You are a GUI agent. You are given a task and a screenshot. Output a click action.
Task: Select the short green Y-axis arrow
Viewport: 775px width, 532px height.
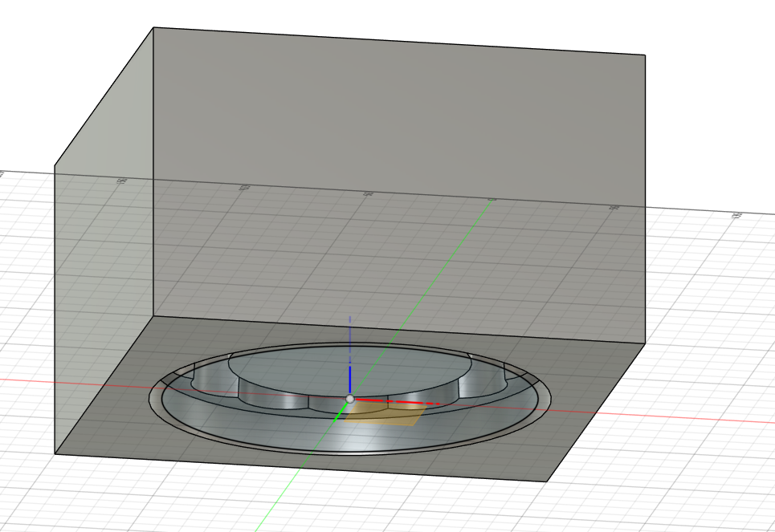click(339, 413)
